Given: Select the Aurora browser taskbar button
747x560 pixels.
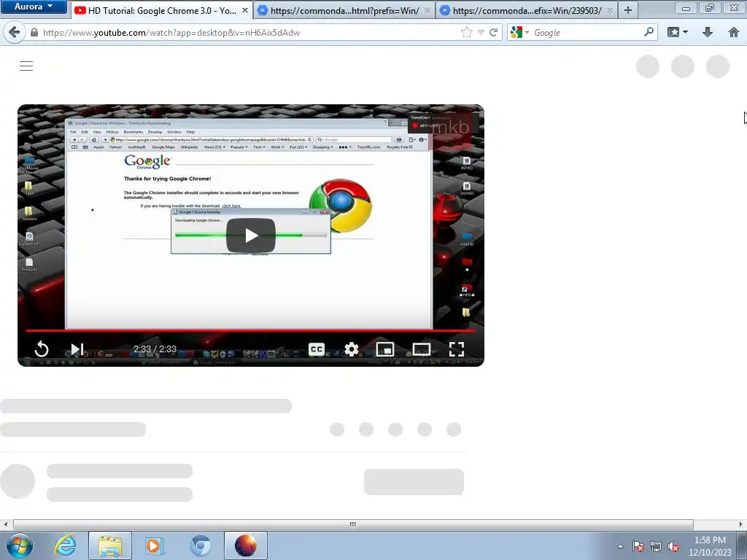Looking at the screenshot, I should (246, 545).
